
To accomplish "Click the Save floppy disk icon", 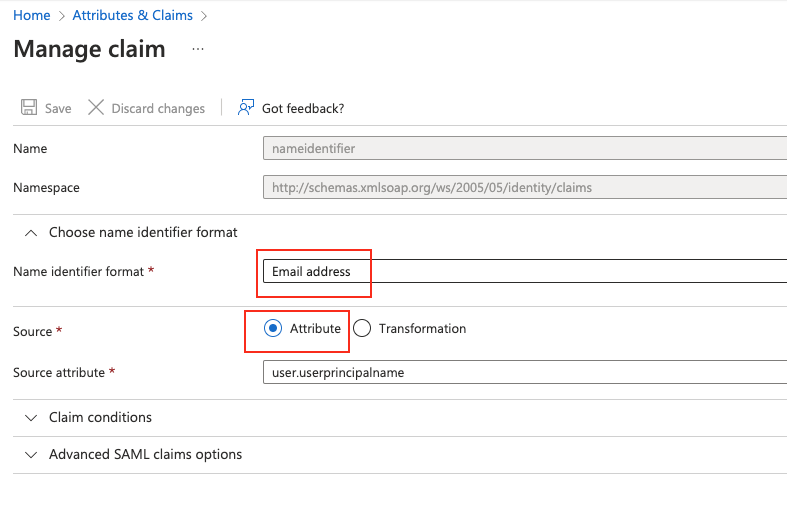I will (29, 108).
